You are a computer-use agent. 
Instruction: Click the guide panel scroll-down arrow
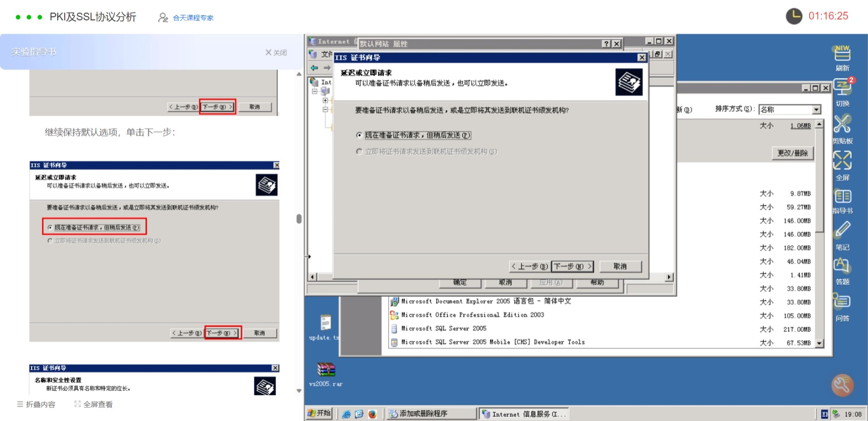[299, 391]
